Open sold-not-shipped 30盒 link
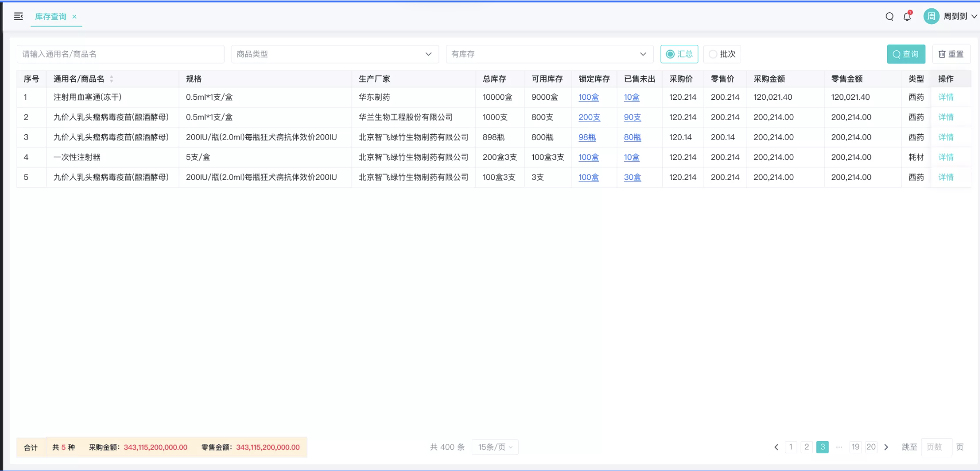Image resolution: width=980 pixels, height=471 pixels. coord(632,177)
